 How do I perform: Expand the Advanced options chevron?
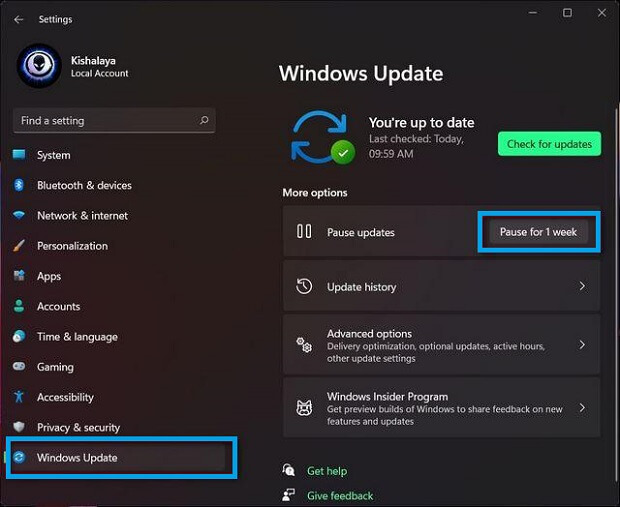coord(582,345)
